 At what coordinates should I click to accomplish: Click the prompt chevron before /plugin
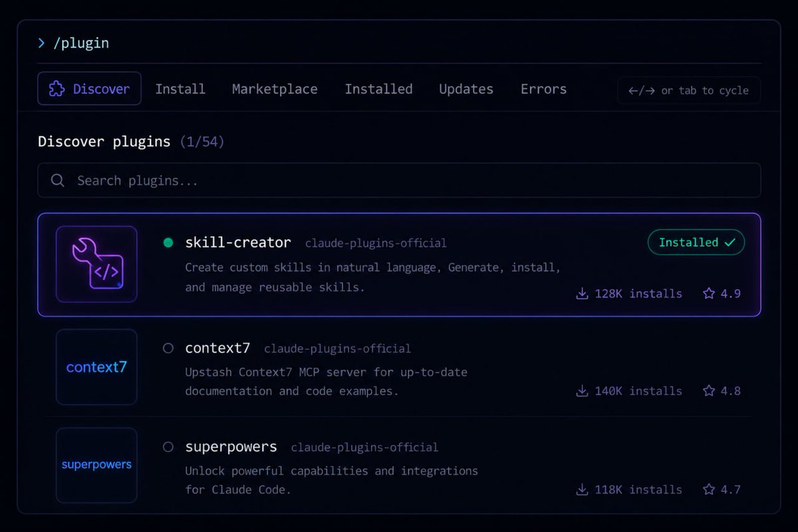pos(41,43)
